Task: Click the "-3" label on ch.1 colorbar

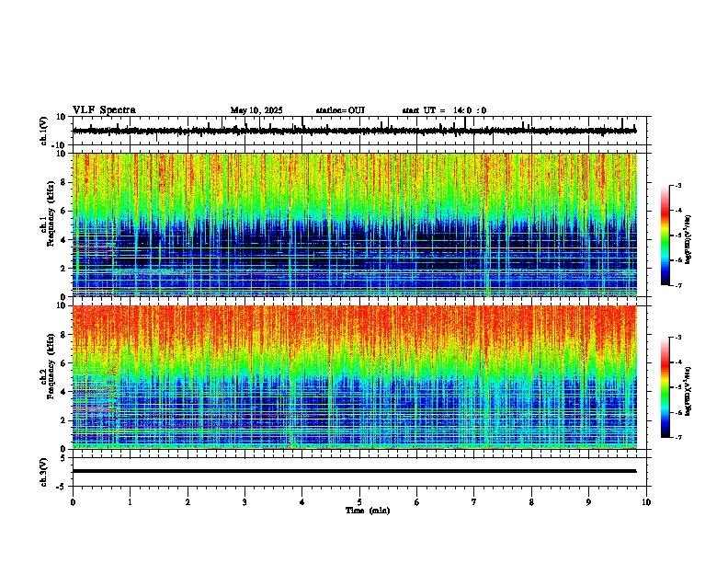Action: click(678, 186)
